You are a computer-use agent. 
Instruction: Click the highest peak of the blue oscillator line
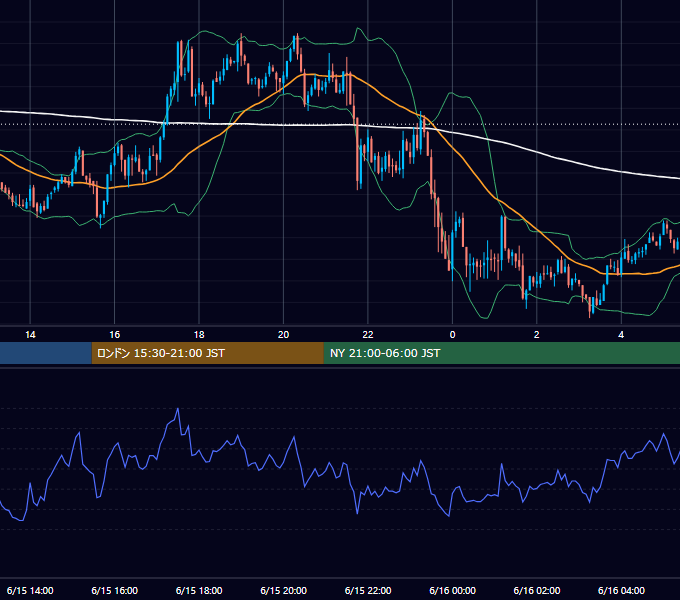tap(178, 409)
